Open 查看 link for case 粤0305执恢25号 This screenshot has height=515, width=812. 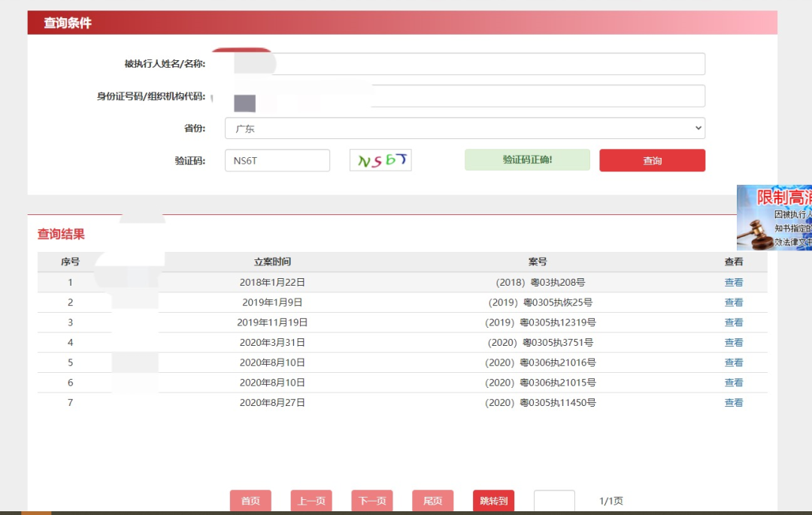pos(733,301)
